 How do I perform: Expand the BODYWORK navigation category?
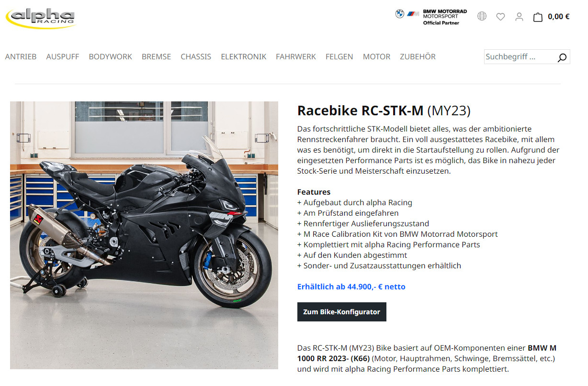point(110,56)
